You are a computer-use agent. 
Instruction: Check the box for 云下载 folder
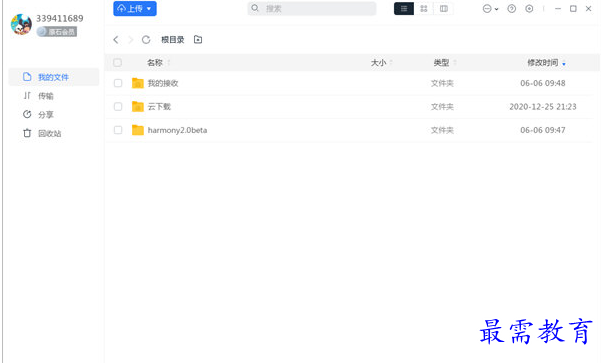tap(118, 107)
